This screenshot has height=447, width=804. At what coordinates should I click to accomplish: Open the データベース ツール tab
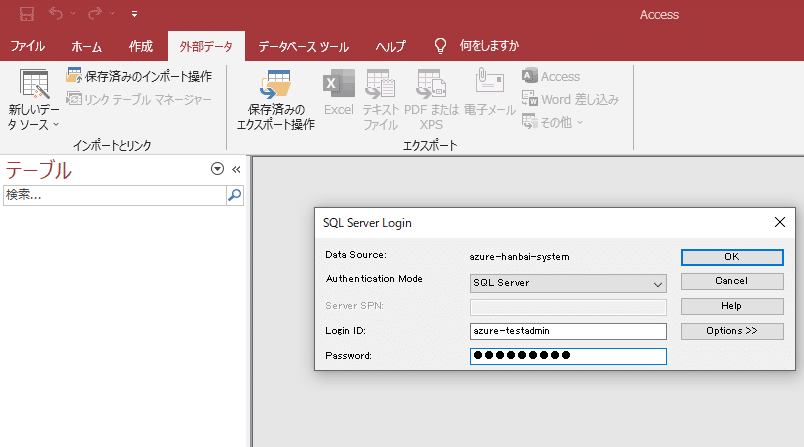coord(304,47)
